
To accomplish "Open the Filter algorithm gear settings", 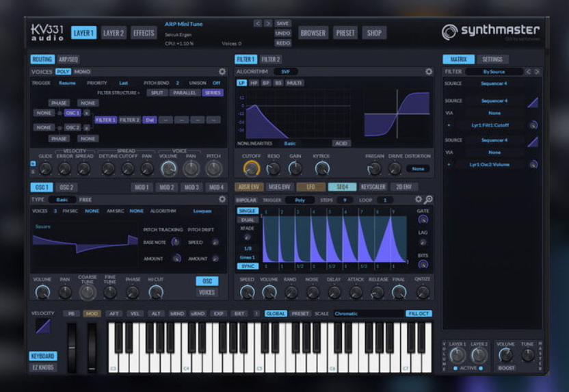I will (x=429, y=72).
